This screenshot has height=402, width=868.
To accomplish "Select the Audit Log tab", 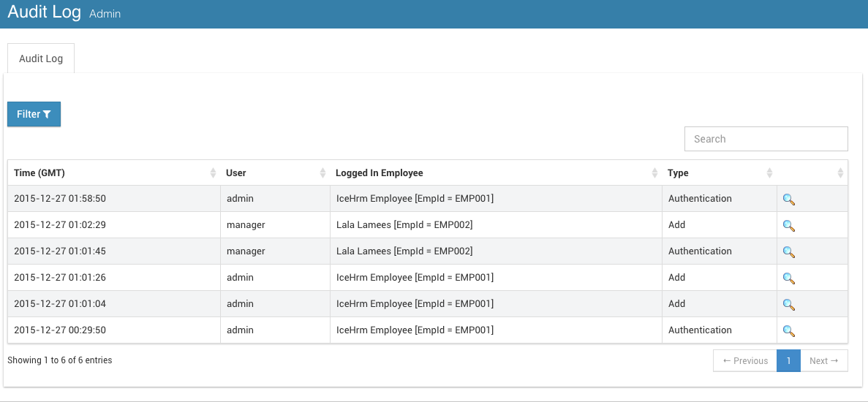I will [x=41, y=58].
